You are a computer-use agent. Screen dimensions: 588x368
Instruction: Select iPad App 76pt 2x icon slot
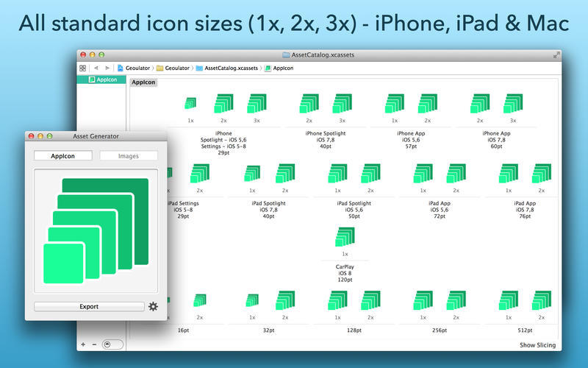[542, 173]
